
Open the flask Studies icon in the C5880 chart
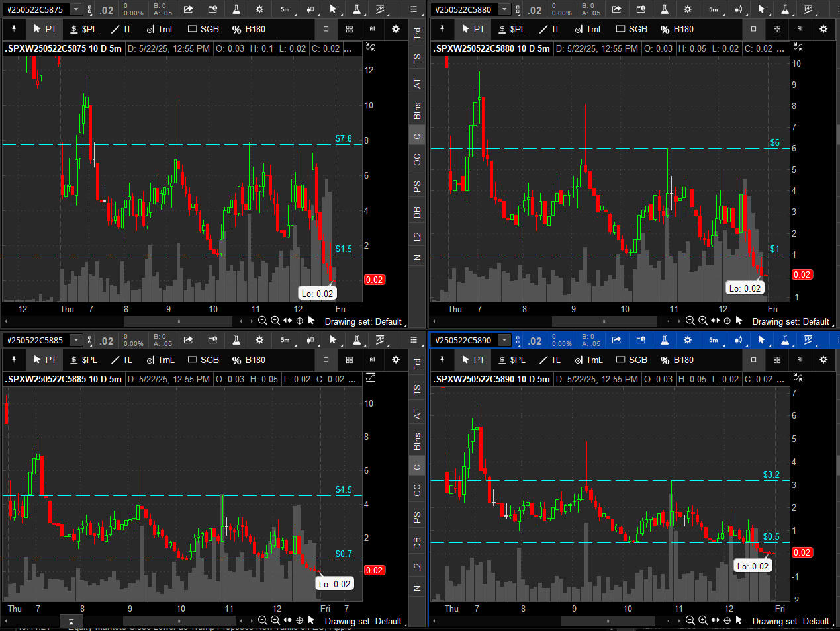pos(664,9)
